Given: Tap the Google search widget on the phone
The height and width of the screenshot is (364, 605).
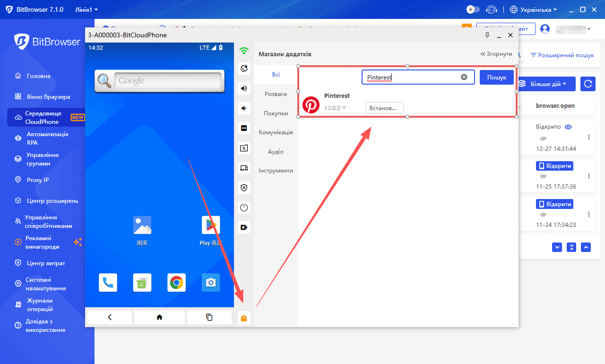Looking at the screenshot, I should pos(158,81).
